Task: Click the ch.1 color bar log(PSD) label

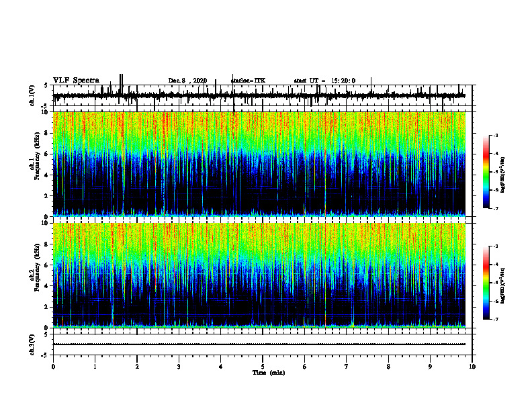Action: pyautogui.click(x=502, y=175)
